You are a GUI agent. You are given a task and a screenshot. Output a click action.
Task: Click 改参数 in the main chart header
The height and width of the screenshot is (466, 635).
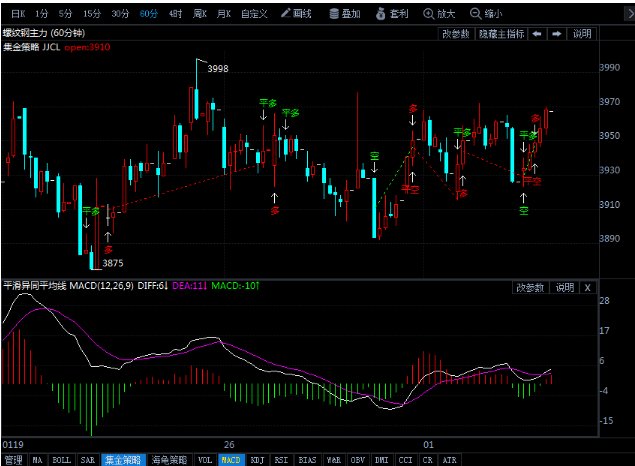coord(456,33)
